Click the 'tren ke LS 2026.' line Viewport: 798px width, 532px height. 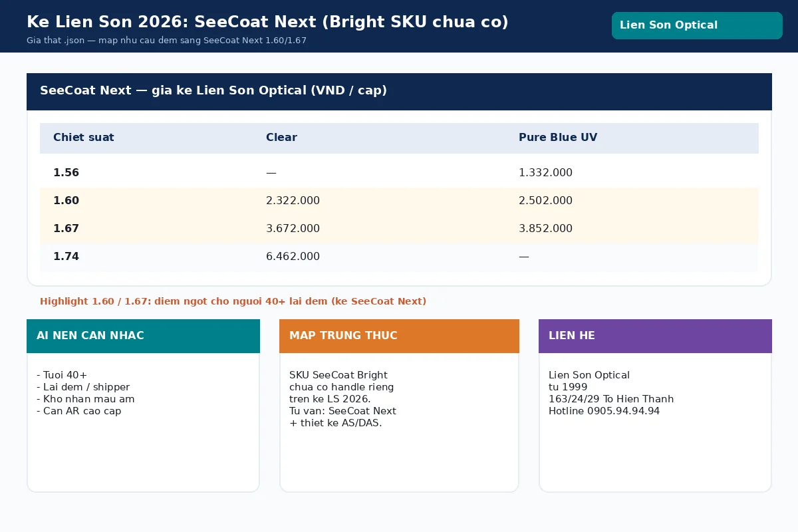(x=330, y=399)
